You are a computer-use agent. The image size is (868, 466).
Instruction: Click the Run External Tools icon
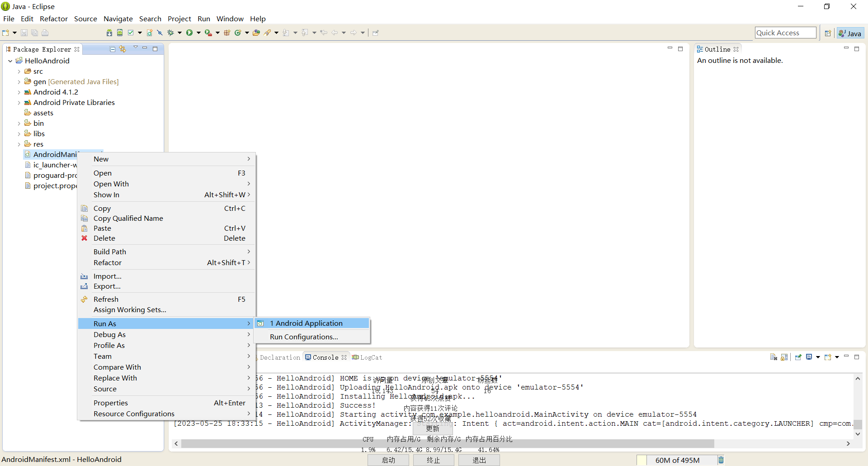click(208, 33)
